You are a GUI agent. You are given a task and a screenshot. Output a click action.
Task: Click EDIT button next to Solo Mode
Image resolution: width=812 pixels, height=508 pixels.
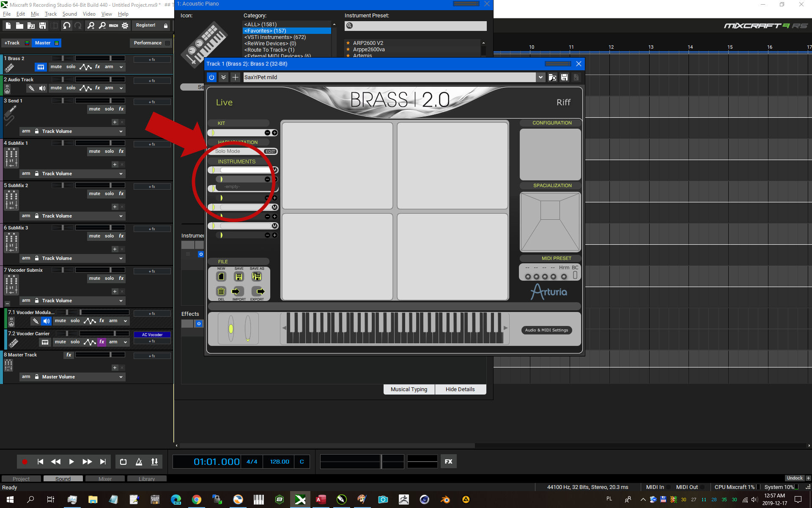coord(270,152)
